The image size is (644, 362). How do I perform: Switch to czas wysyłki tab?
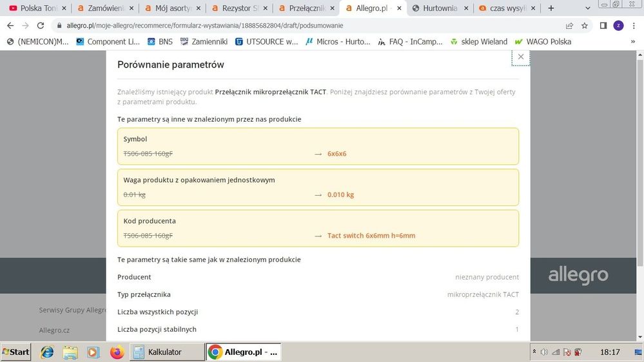coord(507,8)
